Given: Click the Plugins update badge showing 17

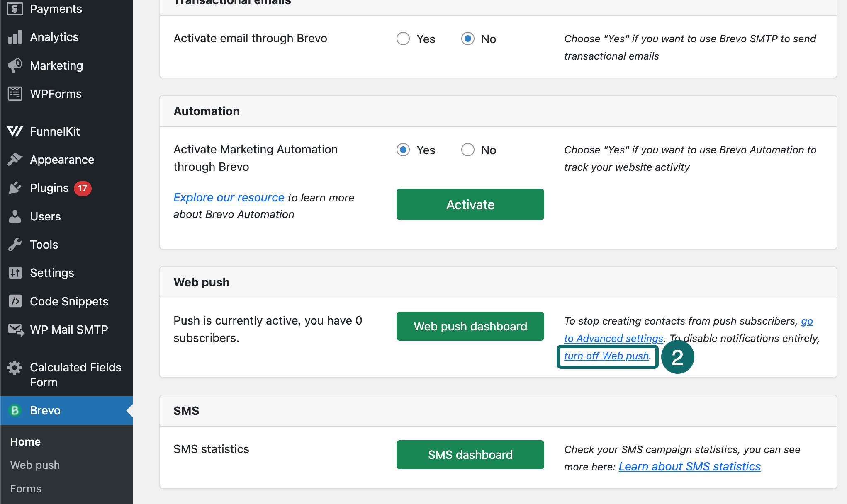Looking at the screenshot, I should click(83, 188).
